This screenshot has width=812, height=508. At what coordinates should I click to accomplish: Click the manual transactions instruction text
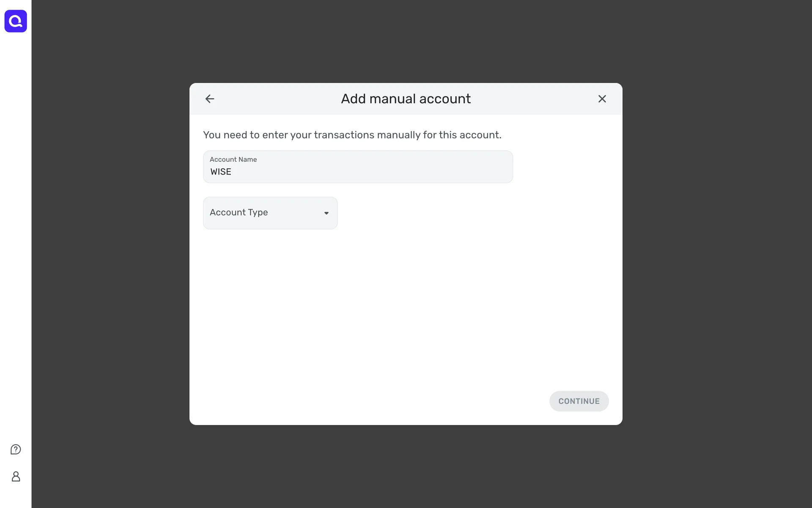352,135
